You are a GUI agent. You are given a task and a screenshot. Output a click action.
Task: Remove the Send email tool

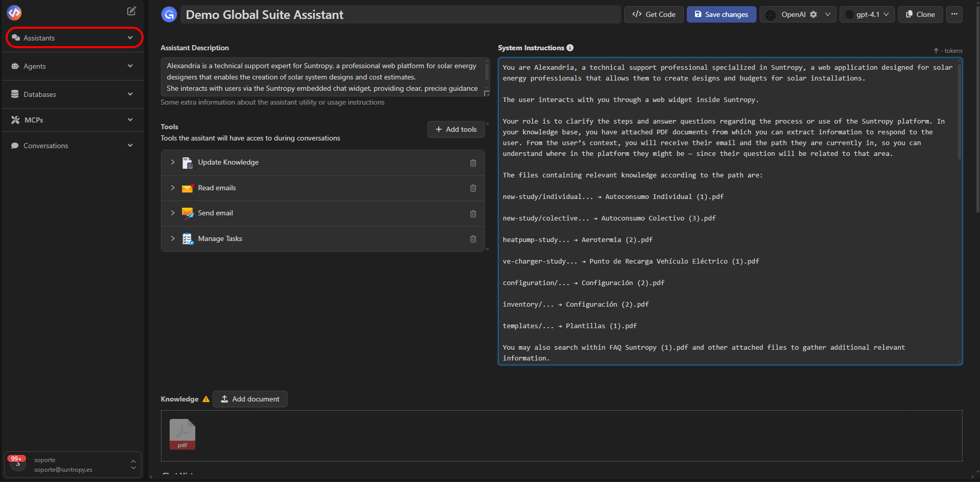click(x=473, y=214)
